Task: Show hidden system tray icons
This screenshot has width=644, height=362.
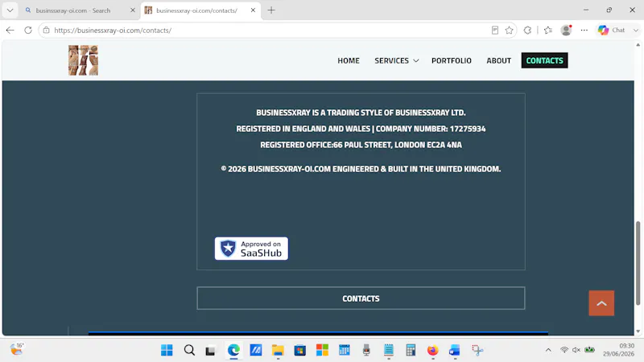Action: [x=548, y=350]
